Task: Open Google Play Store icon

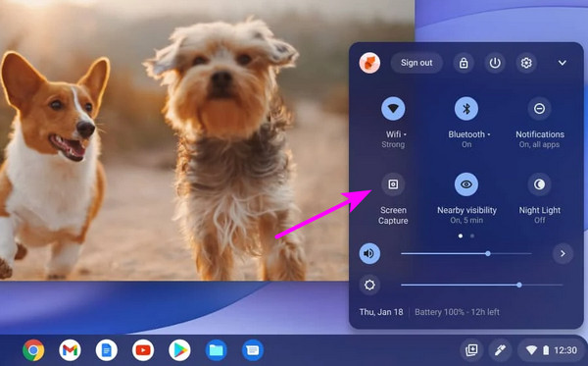Action: (179, 350)
